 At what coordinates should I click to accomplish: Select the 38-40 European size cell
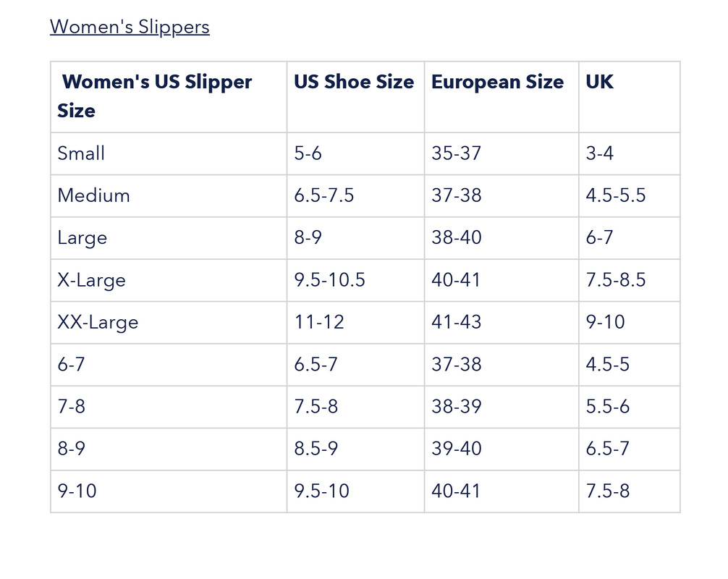coord(456,237)
